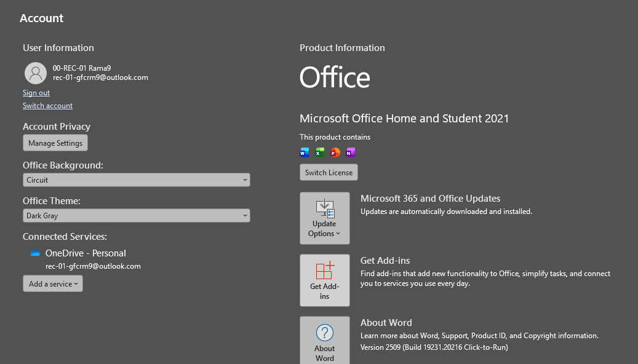Click the user name 00-REC-01 Rama9
The width and height of the screenshot is (638, 364).
click(82, 68)
